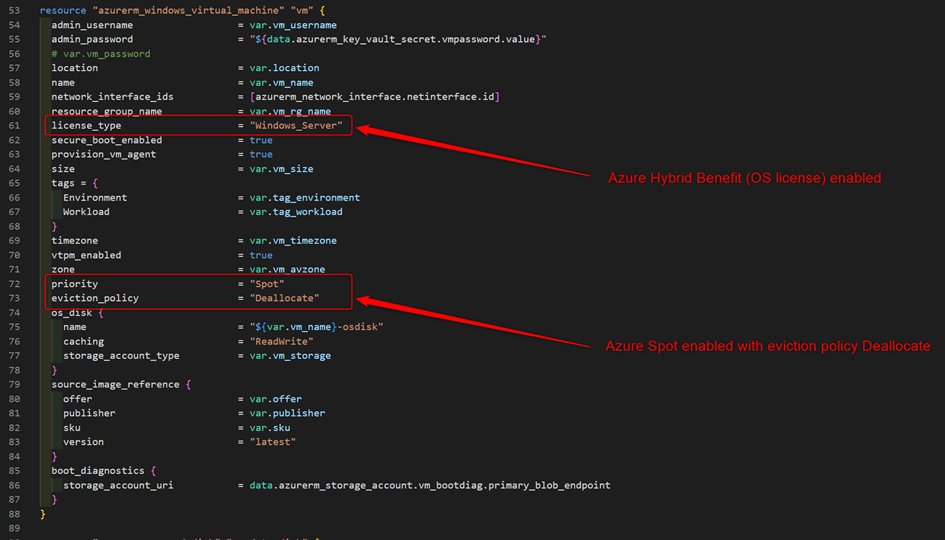Click the var.vm_size value
Image resolution: width=945 pixels, height=540 pixels.
pyautogui.click(x=281, y=169)
